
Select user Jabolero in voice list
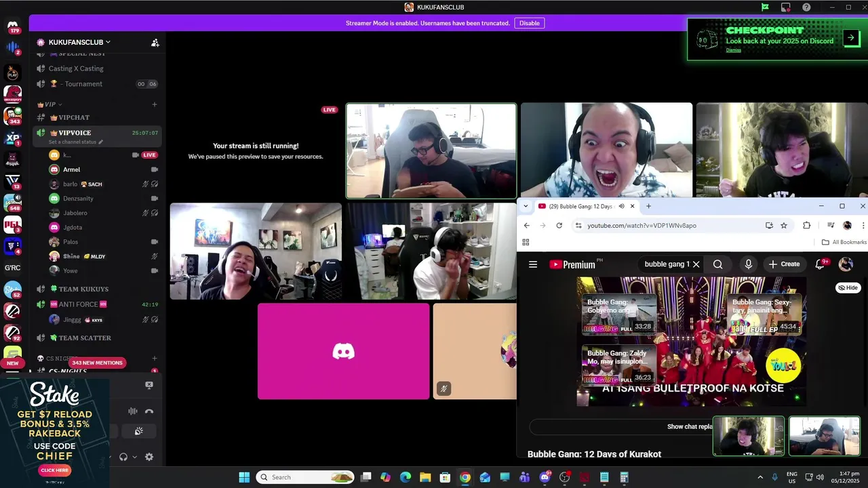pyautogui.click(x=75, y=213)
